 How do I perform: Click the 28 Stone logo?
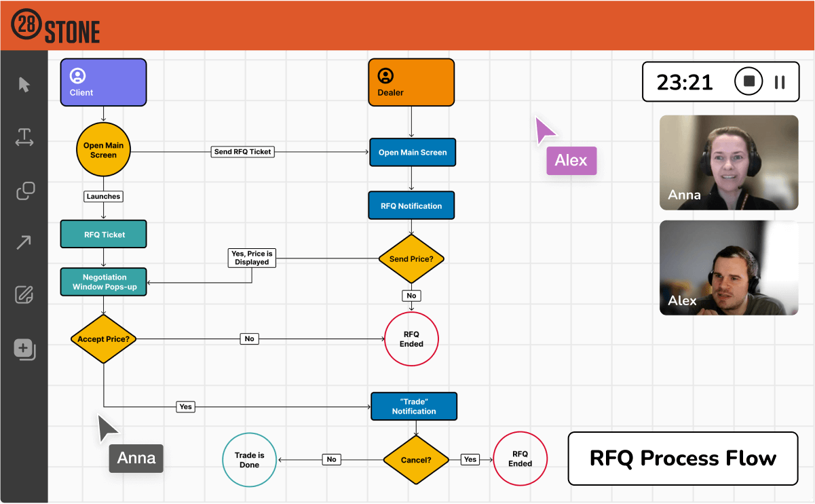click(56, 26)
